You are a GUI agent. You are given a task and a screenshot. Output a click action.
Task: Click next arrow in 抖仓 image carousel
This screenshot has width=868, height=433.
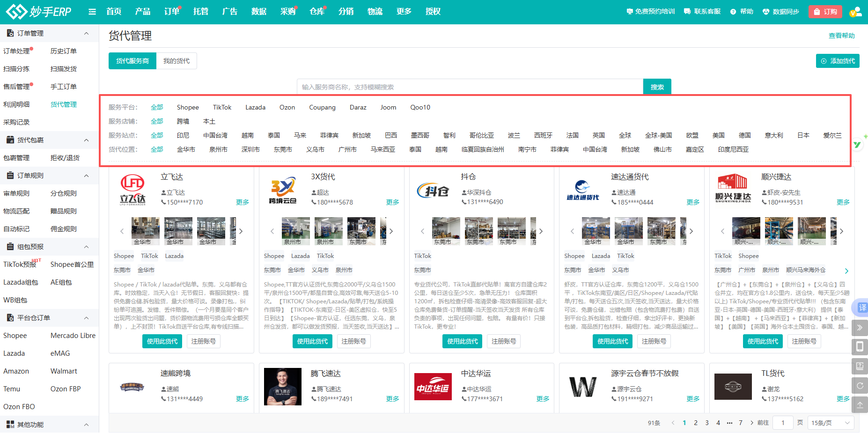tap(541, 231)
